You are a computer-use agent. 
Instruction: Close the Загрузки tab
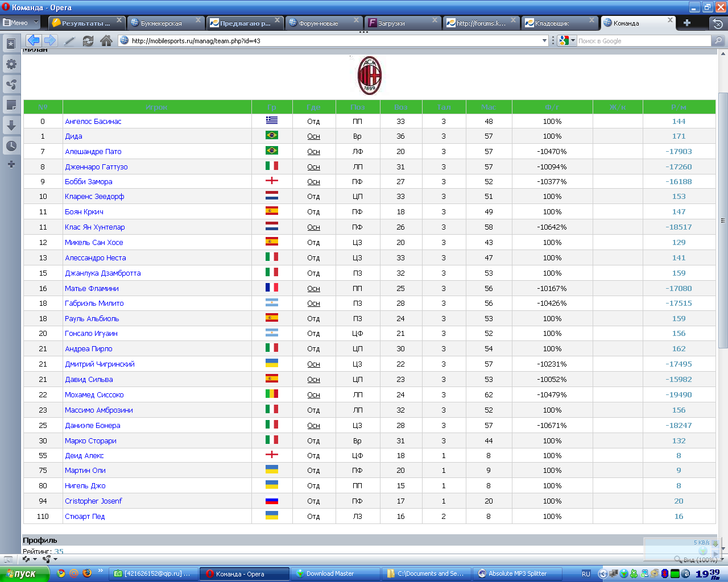[x=435, y=20]
